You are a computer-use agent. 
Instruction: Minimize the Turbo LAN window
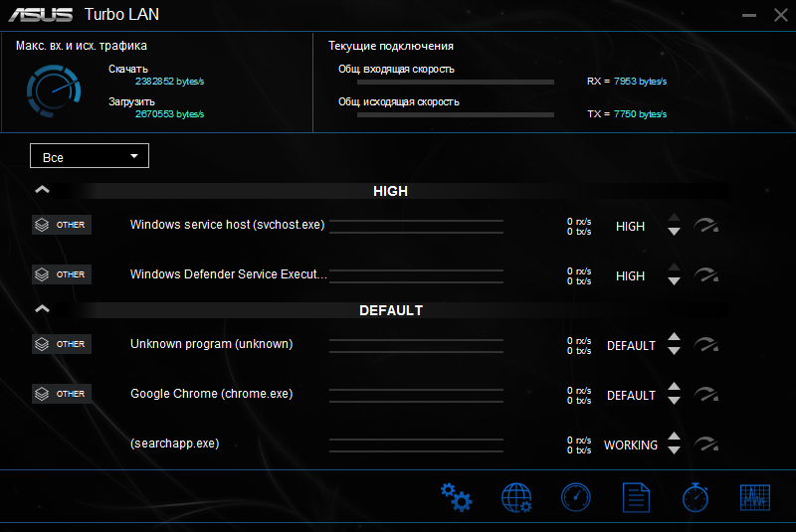pyautogui.click(x=749, y=15)
